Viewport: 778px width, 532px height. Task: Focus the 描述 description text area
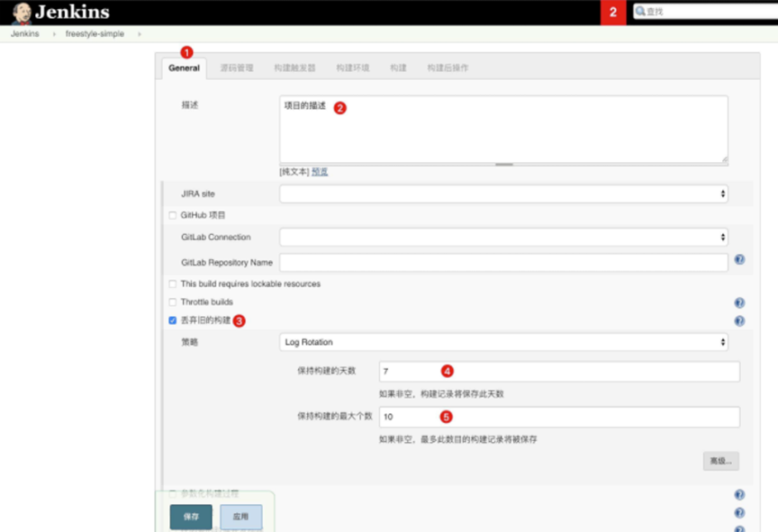[503, 130]
